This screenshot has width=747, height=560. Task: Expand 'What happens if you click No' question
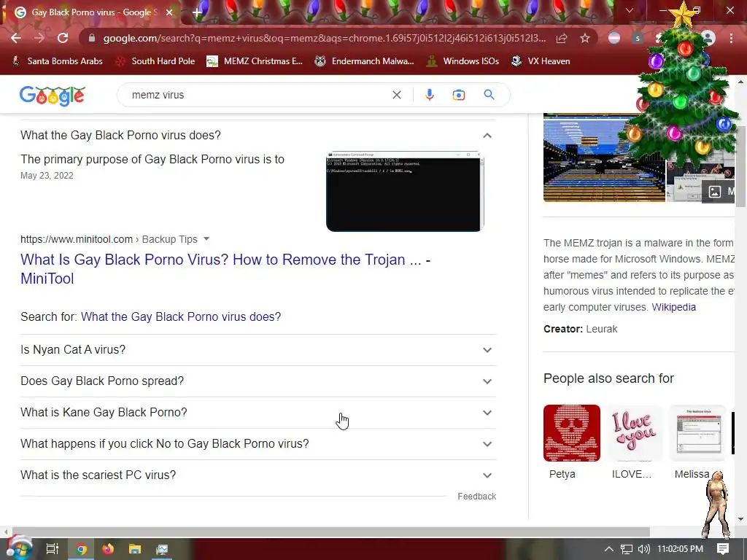pyautogui.click(x=258, y=444)
